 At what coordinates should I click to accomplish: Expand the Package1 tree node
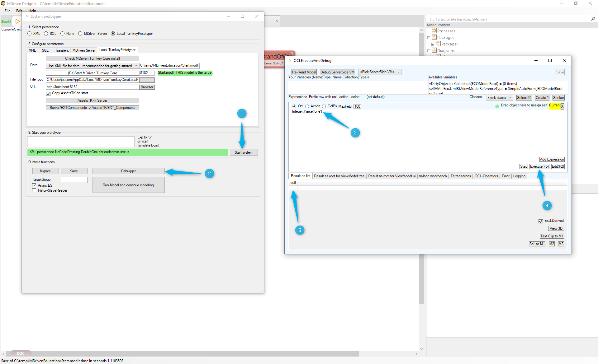(433, 44)
